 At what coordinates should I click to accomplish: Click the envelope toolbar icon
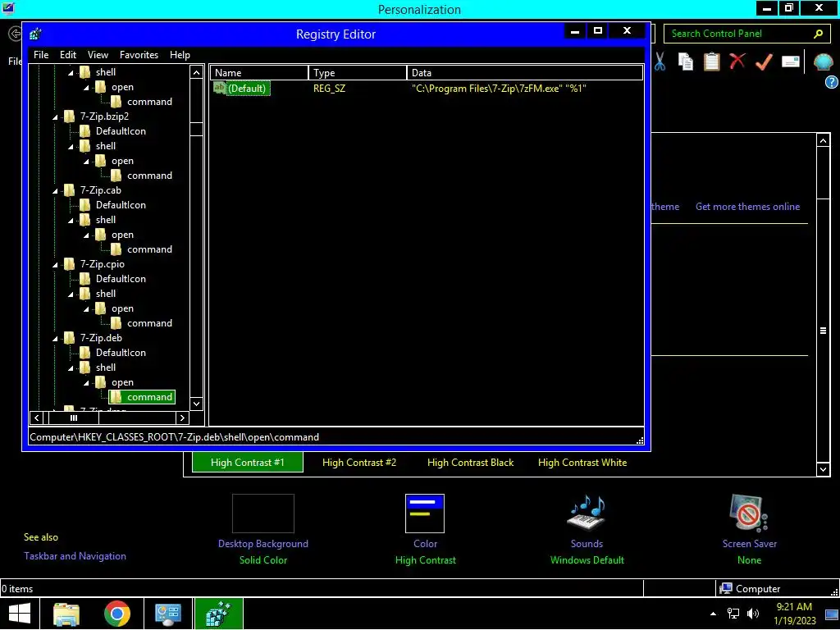[x=791, y=62]
